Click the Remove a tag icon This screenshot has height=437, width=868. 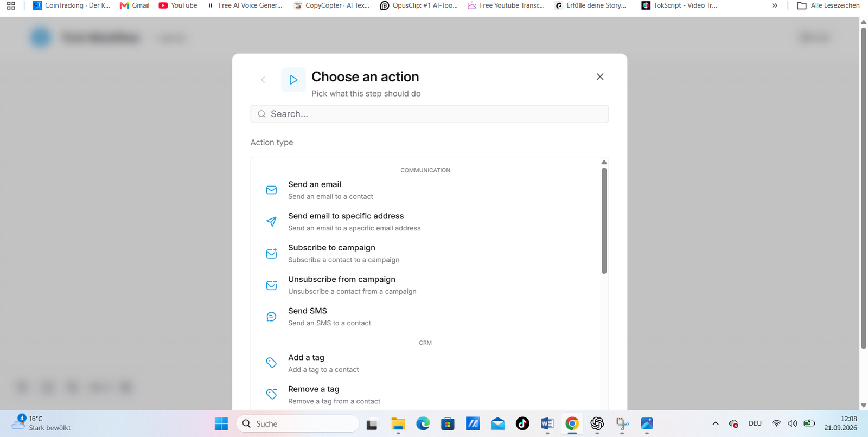click(x=271, y=394)
